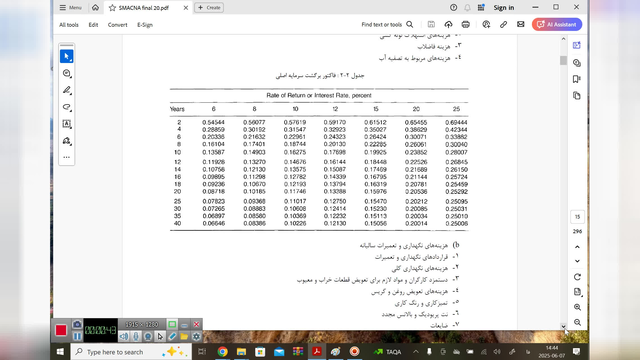Open the apps grid icon
640x360 pixels.
pyautogui.click(x=481, y=7)
